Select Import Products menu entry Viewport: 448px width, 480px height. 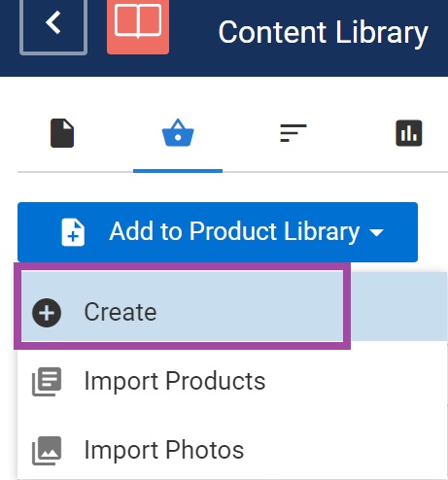click(x=232, y=381)
